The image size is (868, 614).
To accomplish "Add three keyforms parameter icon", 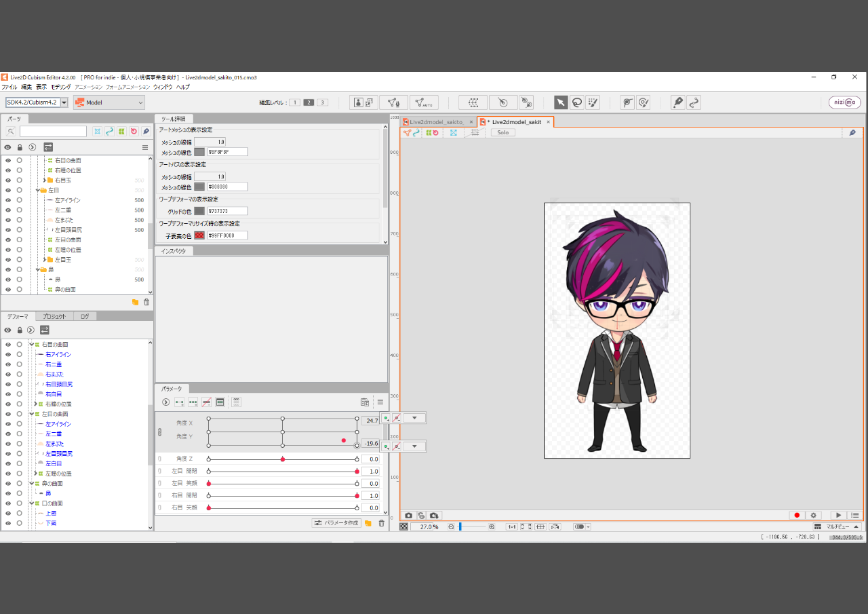I will point(193,402).
